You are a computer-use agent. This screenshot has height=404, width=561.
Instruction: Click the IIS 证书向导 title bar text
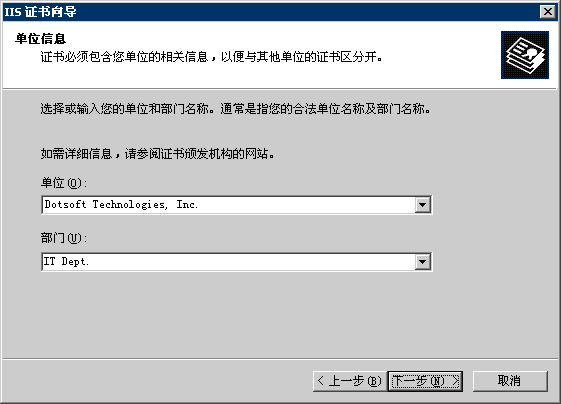(40, 12)
